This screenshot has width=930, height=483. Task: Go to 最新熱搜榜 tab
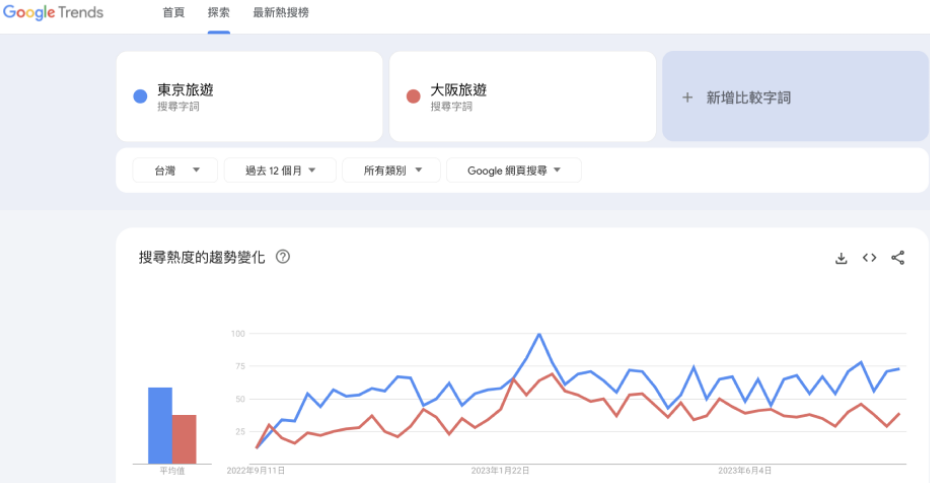[281, 12]
